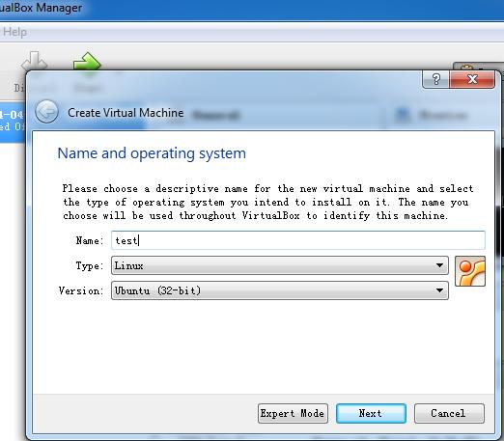Click the gray down-arrow toolbar icon in VirtualBox Manager

34,61
